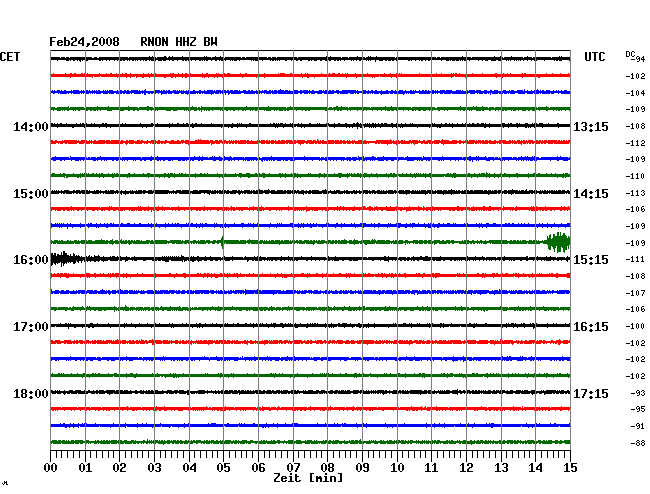Screen dimensions: 650x494
Task: Click the 12 minute axis label
Action: pyautogui.click(x=466, y=468)
